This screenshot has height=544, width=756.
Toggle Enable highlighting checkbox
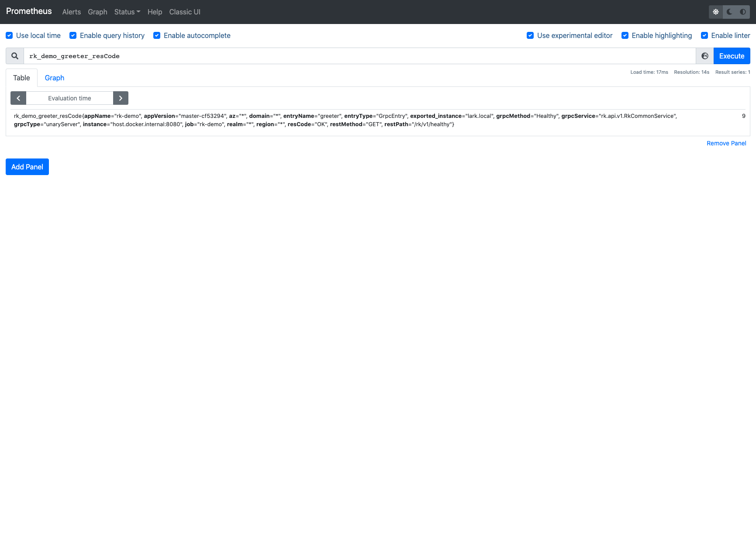[625, 35]
